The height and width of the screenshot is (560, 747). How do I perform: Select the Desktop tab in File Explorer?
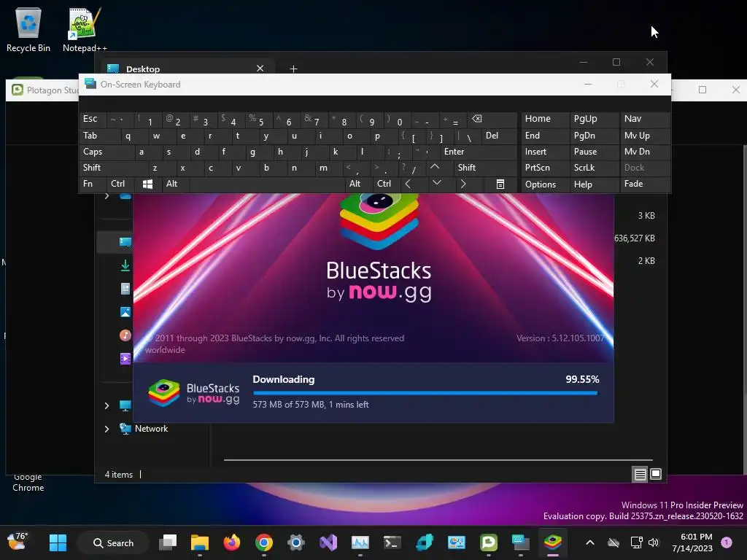point(186,68)
